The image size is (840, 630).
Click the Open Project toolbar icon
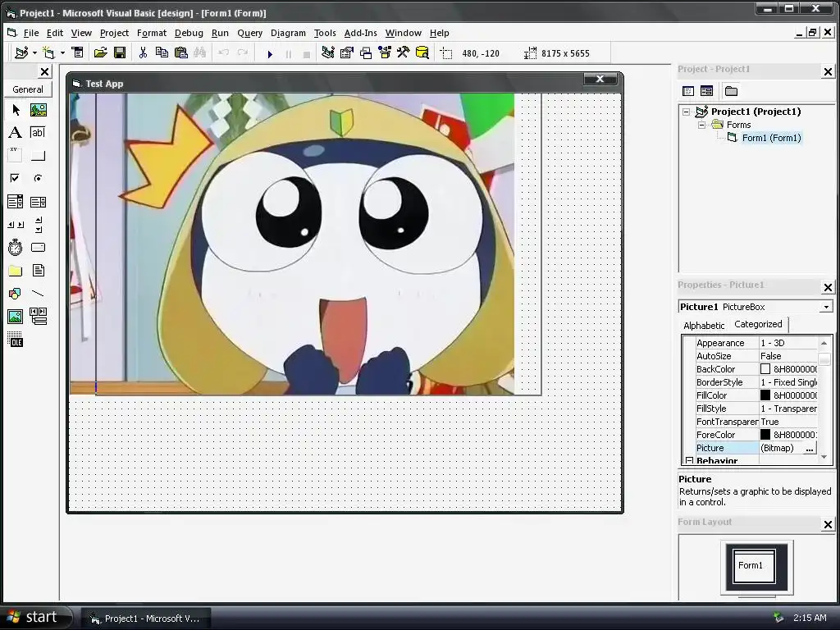(100, 52)
